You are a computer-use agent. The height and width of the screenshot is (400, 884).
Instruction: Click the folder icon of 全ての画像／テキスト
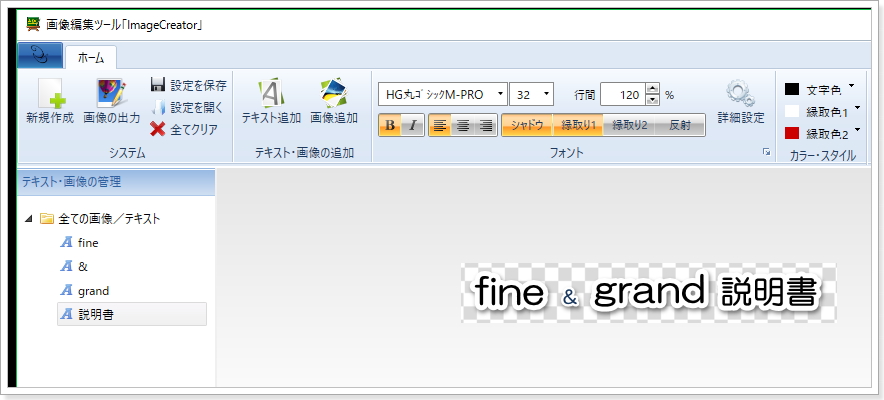(47, 219)
